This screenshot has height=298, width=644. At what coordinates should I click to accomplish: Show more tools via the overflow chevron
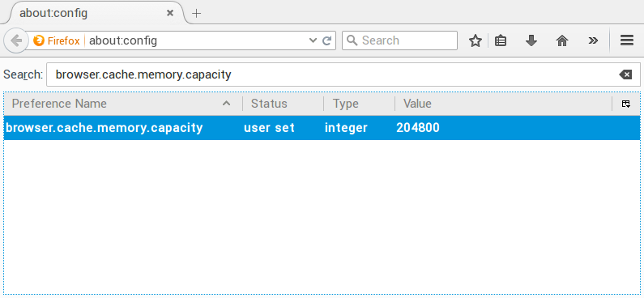pos(593,40)
